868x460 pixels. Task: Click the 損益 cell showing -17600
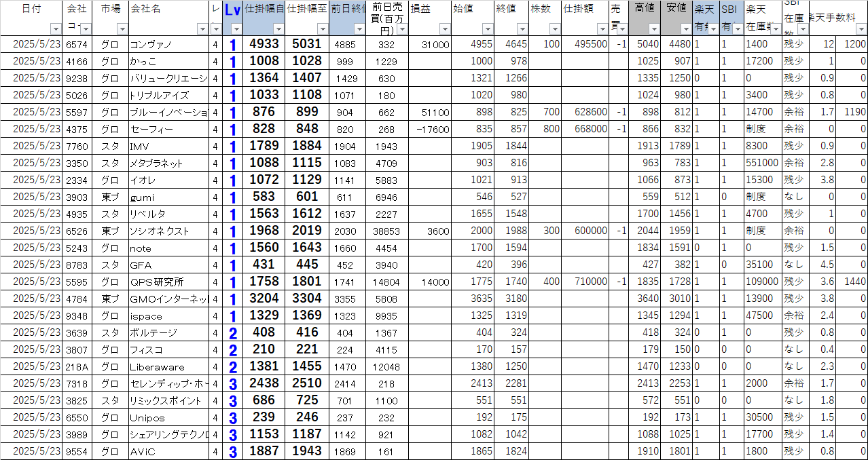point(430,129)
